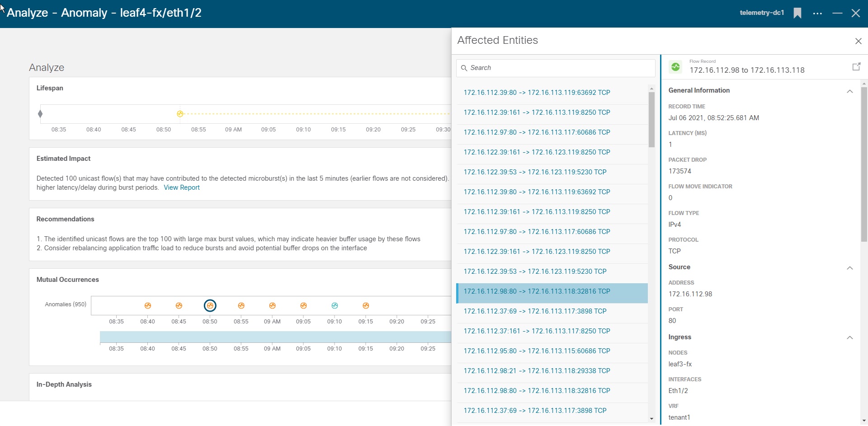Open the Flow Record in a new window
Image resolution: width=868 pixels, height=426 pixels.
coord(856,66)
